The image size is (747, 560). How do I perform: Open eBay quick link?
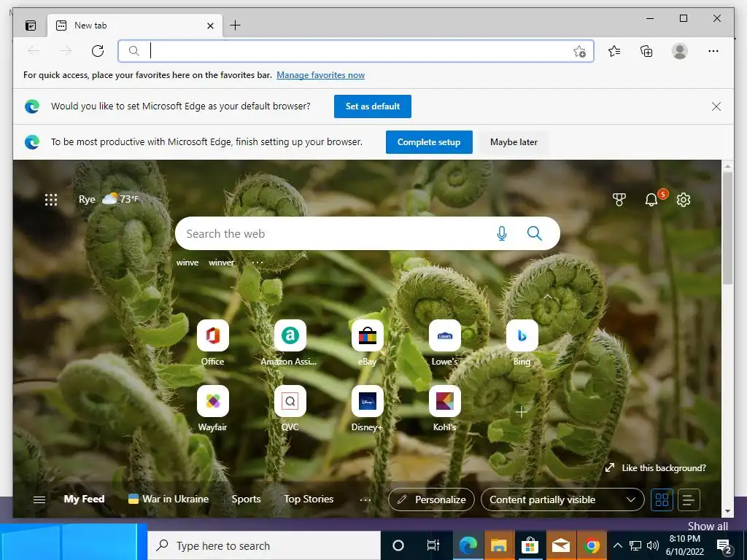(368, 343)
